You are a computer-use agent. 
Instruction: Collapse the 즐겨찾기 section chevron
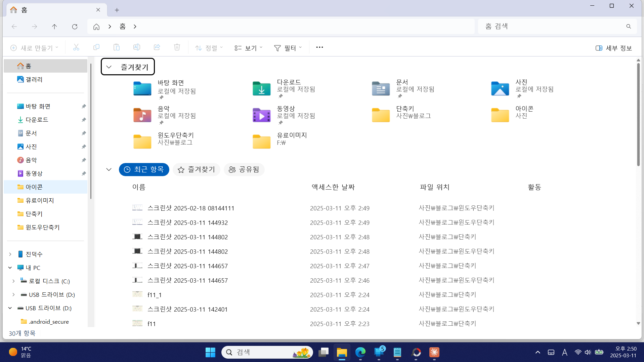point(109,67)
